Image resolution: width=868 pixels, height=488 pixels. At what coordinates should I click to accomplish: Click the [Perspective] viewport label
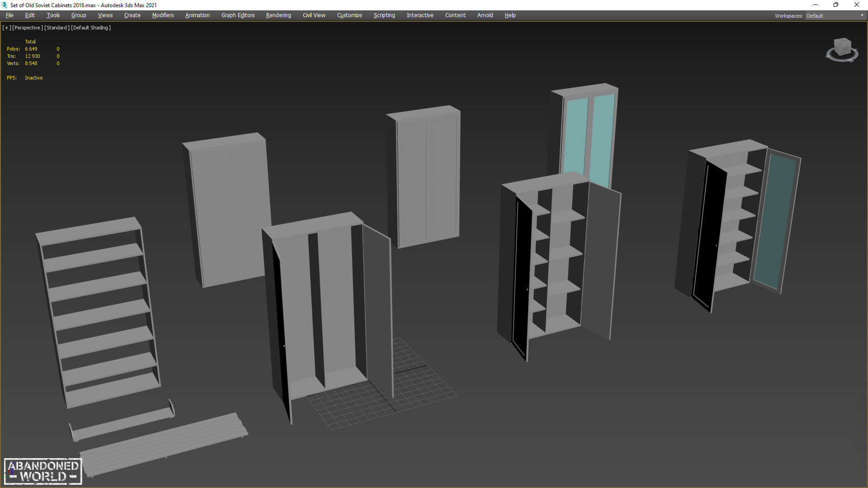pos(28,28)
